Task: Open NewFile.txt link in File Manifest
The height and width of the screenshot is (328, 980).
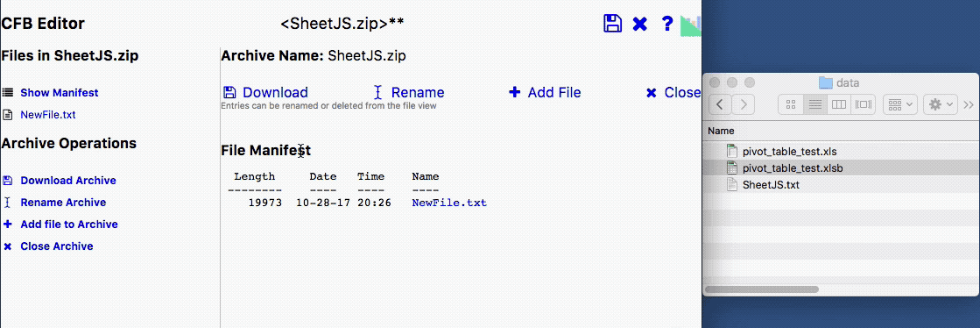Action: click(448, 203)
